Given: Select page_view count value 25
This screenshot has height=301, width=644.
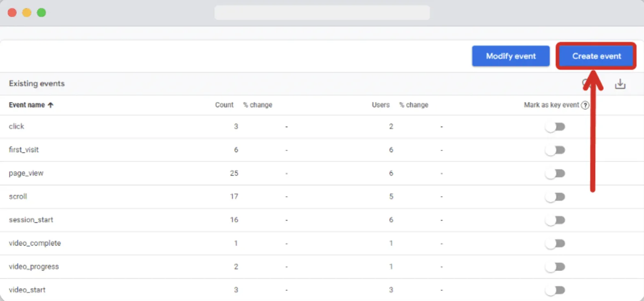Looking at the screenshot, I should click(234, 173).
